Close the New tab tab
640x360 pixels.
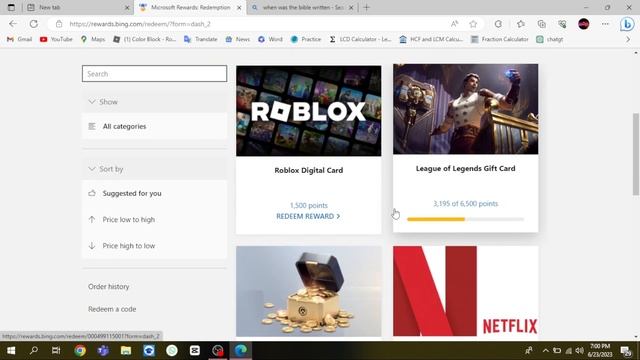click(x=127, y=7)
